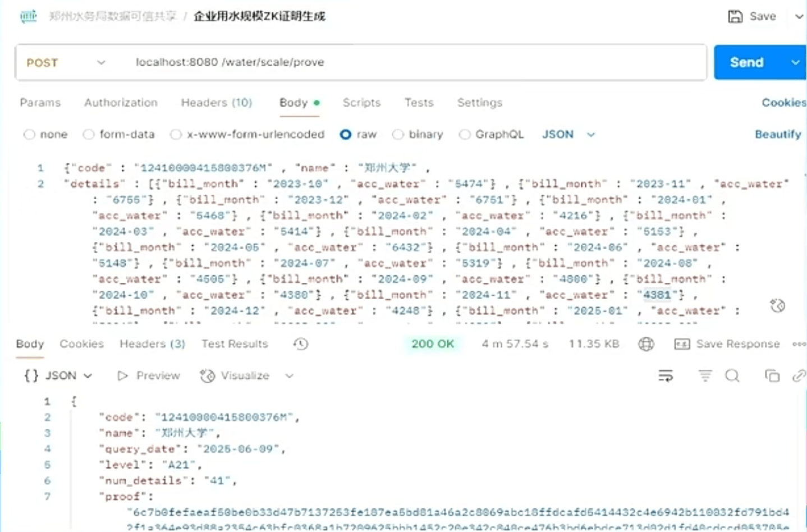The width and height of the screenshot is (807, 532).
Task: Click the "level": "A21" response line
Action: click(150, 465)
